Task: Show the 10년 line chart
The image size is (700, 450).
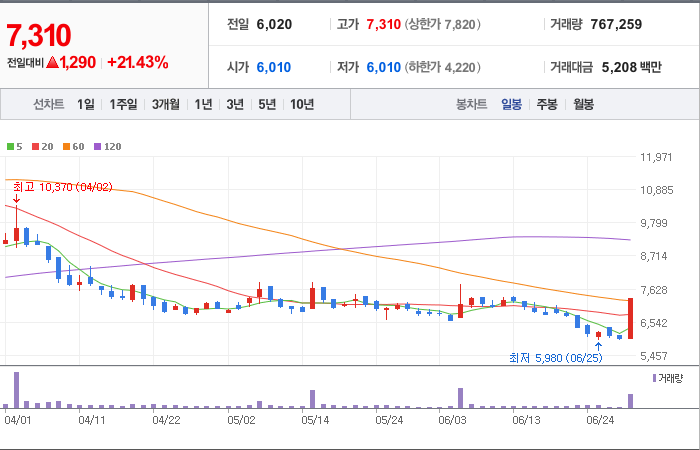Action: (302, 104)
